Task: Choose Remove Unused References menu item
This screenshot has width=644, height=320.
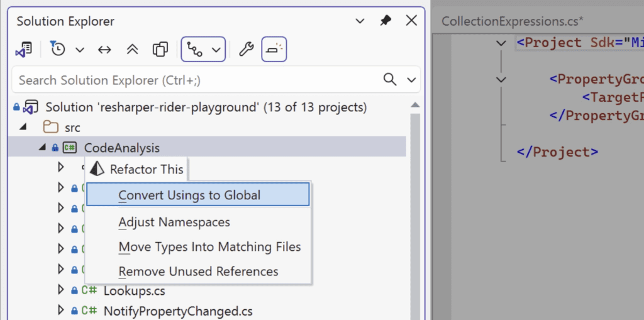Action: pyautogui.click(x=198, y=272)
